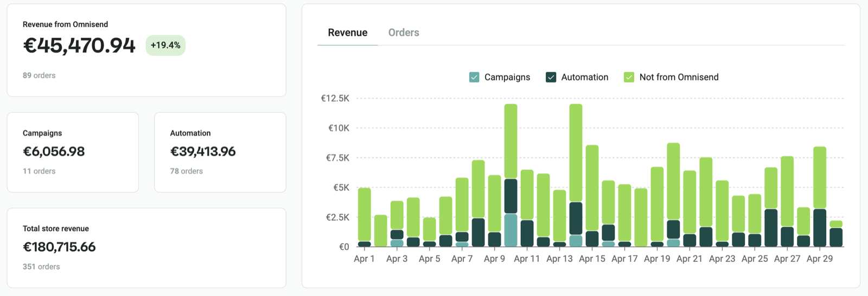
Task: Click the Apr 15 axis label
Action: [x=592, y=259]
